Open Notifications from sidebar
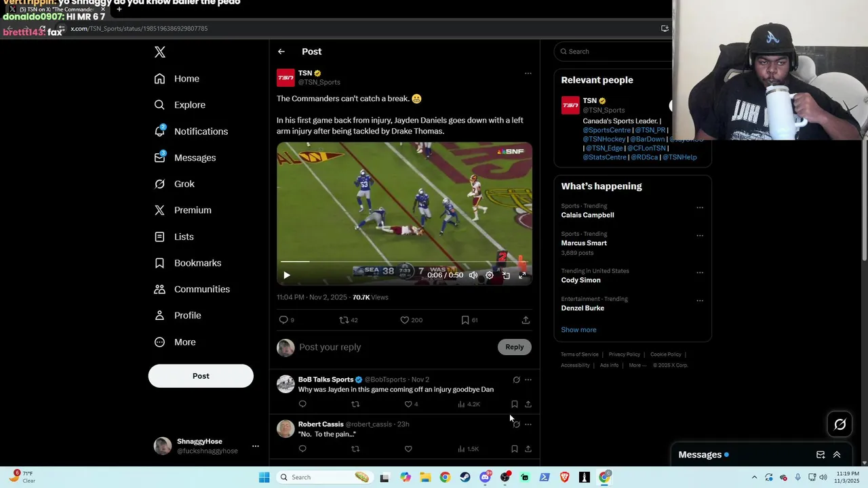 point(191,131)
